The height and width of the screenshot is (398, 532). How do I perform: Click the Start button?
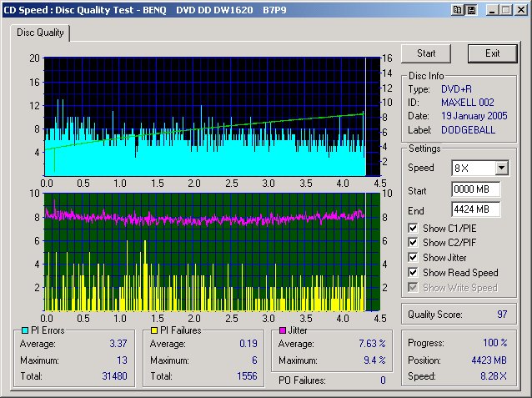click(426, 53)
